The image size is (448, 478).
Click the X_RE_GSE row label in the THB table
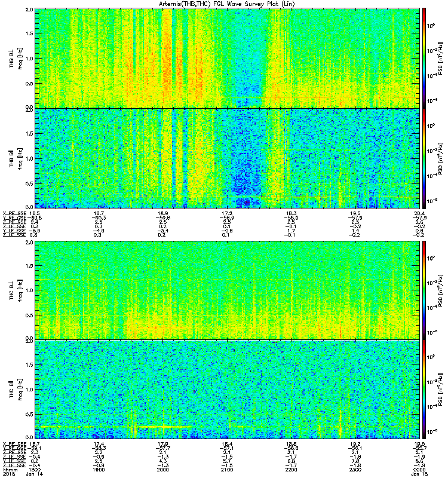click(14, 213)
